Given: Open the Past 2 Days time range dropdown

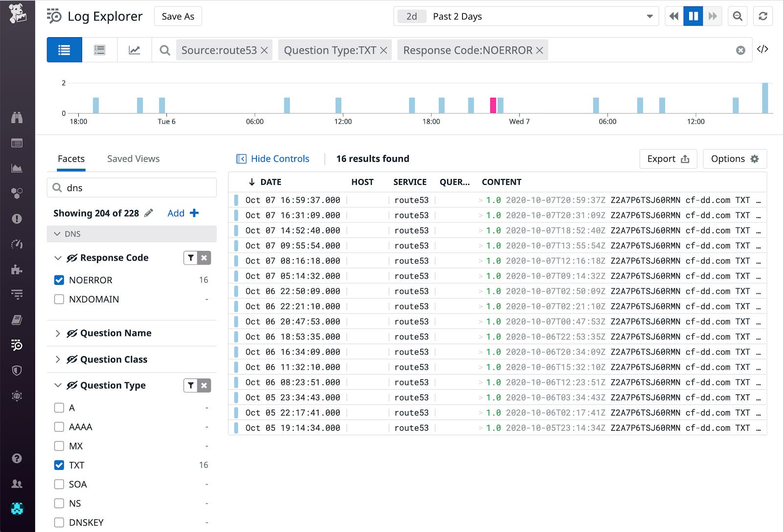Looking at the screenshot, I should coord(526,16).
